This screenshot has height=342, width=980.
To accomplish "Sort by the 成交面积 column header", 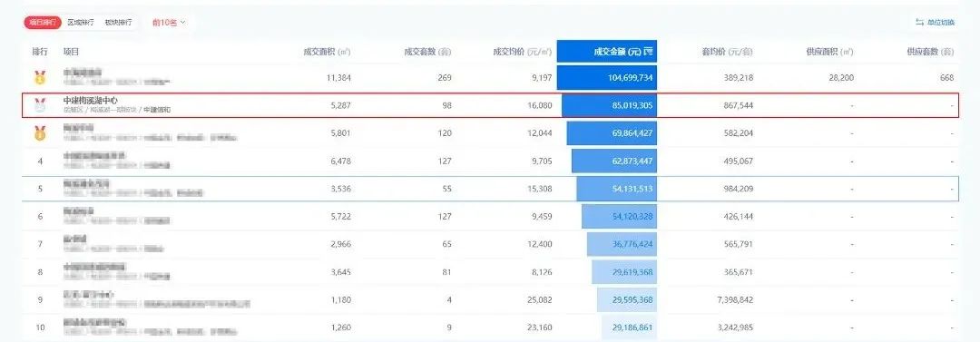I will [x=327, y=52].
